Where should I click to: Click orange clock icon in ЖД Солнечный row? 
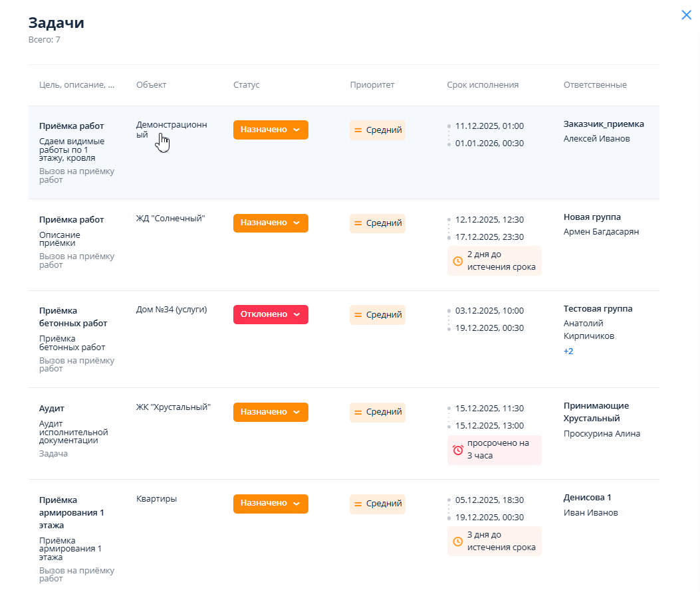pyautogui.click(x=457, y=261)
